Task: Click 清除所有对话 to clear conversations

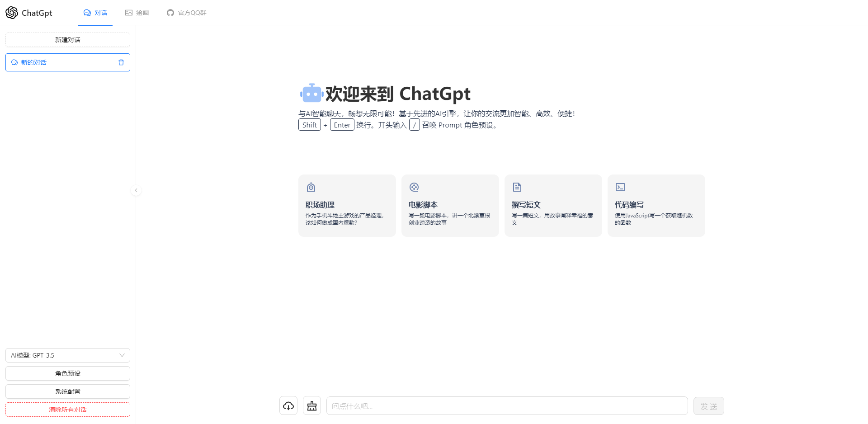Action: pyautogui.click(x=67, y=409)
